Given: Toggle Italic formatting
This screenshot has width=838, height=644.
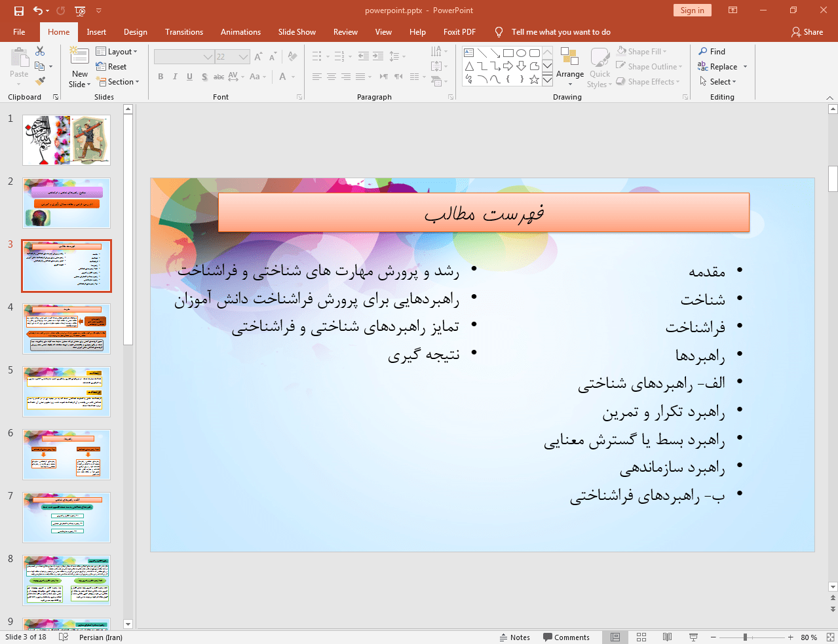Looking at the screenshot, I should pyautogui.click(x=175, y=77).
